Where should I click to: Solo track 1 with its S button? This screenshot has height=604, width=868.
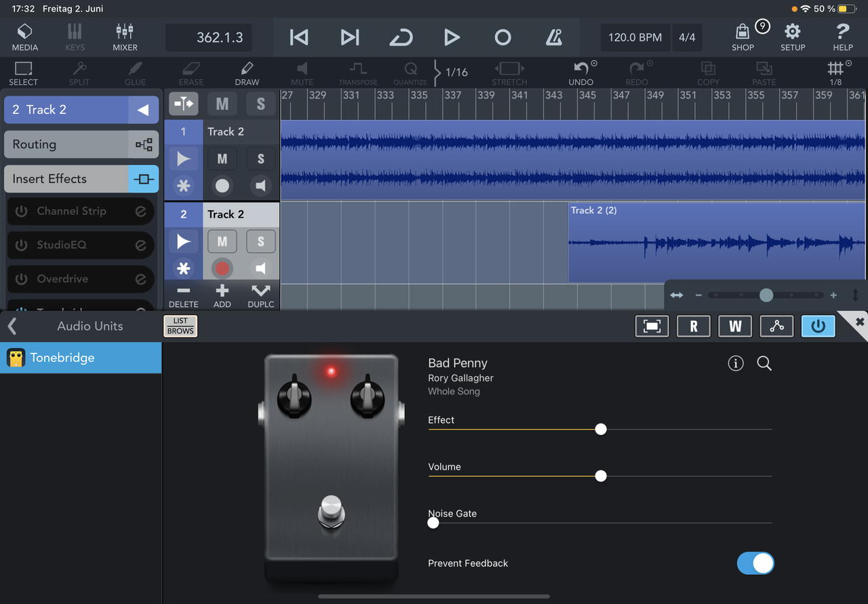[261, 159]
